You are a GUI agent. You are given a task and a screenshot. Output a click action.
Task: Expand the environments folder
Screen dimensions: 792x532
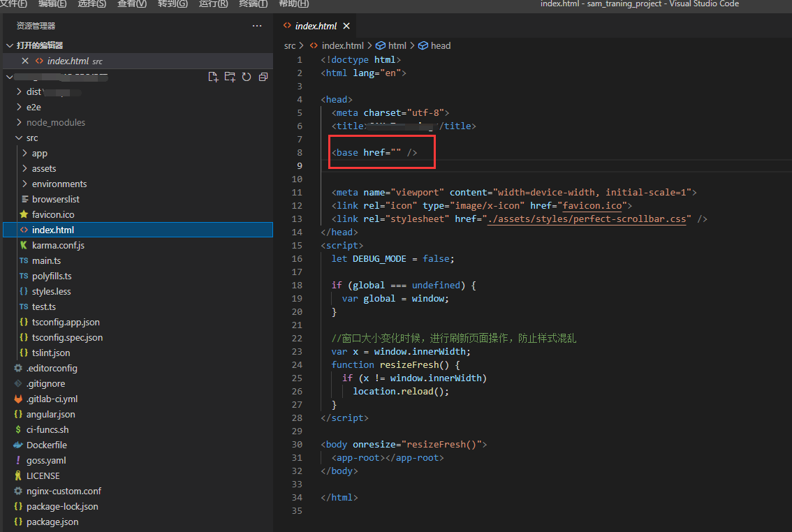point(24,184)
